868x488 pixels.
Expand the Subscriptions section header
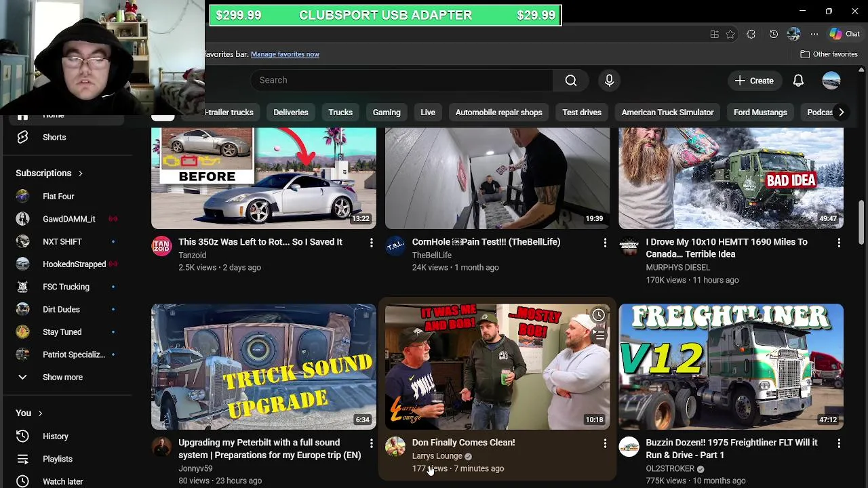[50, 174]
